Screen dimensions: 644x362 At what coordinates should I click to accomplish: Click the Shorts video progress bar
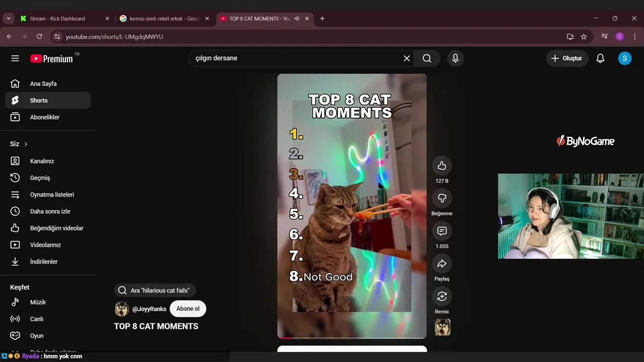(x=352, y=337)
